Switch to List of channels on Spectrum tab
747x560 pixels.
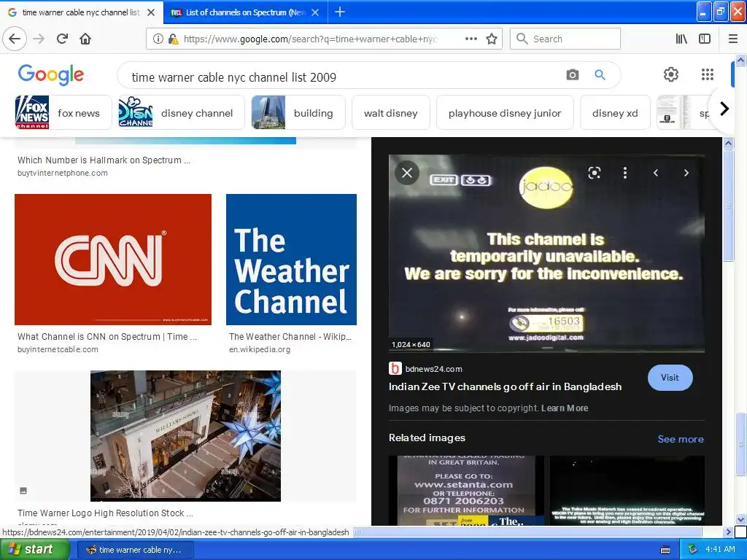[245, 12]
